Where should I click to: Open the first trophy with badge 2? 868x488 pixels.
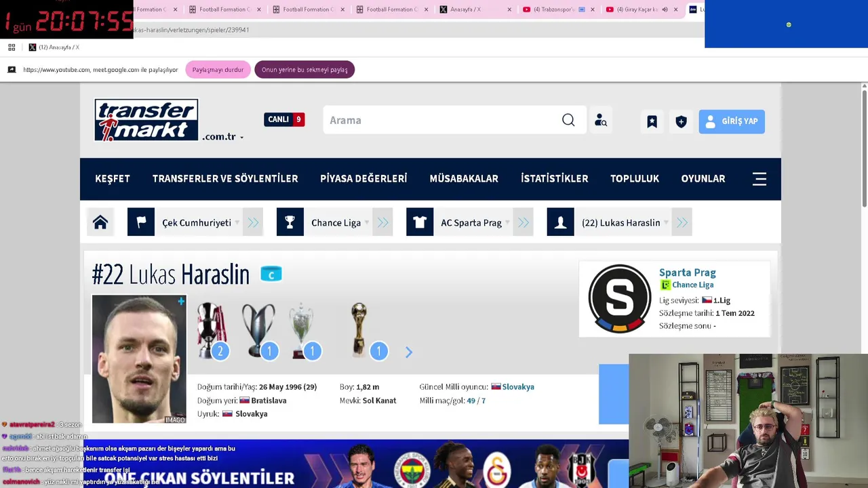click(212, 330)
